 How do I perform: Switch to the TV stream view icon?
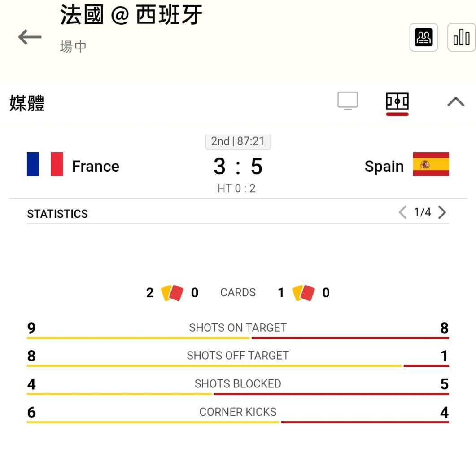pos(348,101)
